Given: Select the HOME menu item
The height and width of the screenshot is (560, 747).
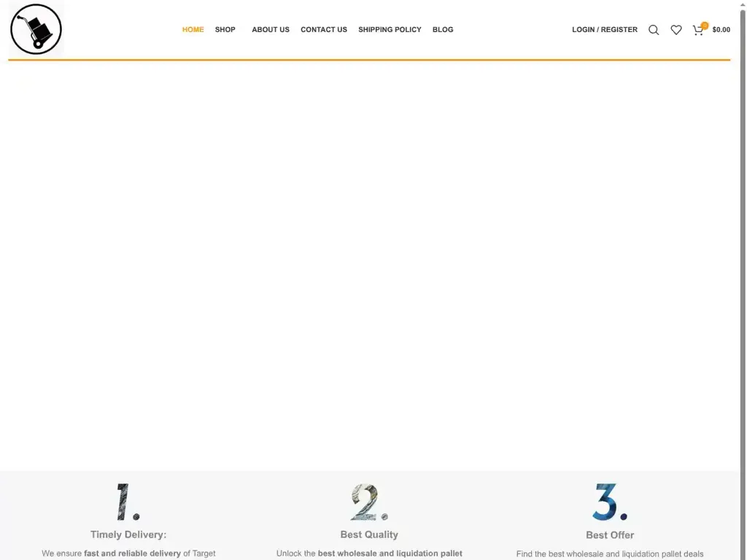Looking at the screenshot, I should tap(193, 30).
